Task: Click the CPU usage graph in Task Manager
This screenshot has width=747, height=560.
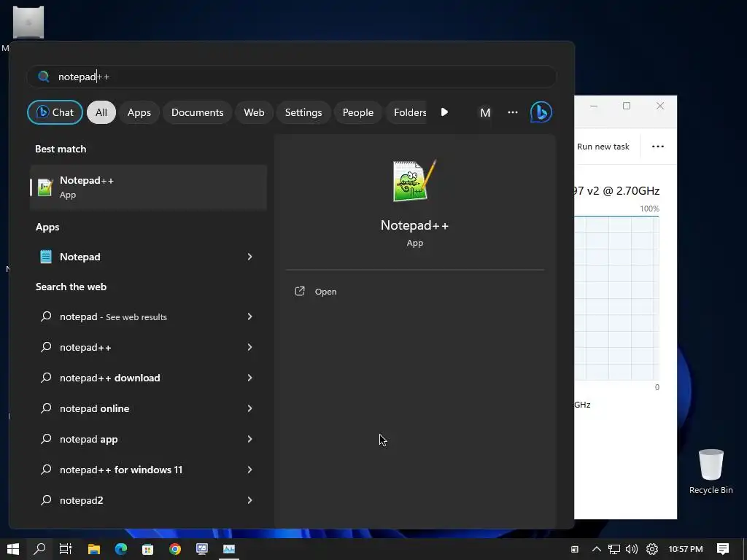Action: 617,298
